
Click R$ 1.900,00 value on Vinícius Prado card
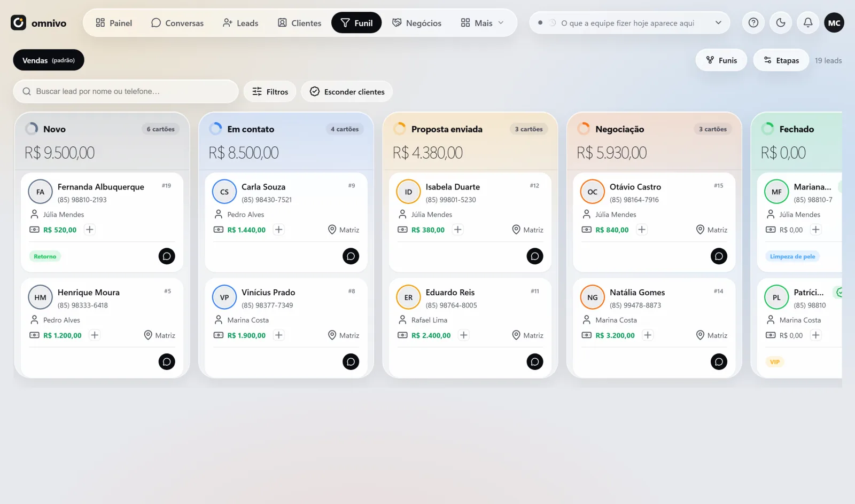[x=246, y=335]
